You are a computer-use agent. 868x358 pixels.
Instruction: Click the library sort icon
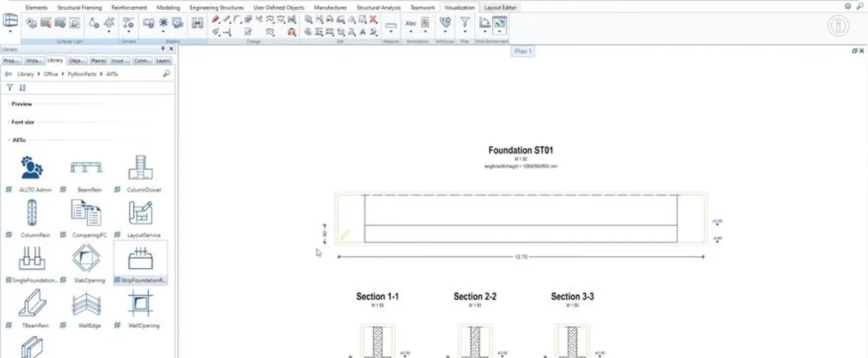coord(22,88)
